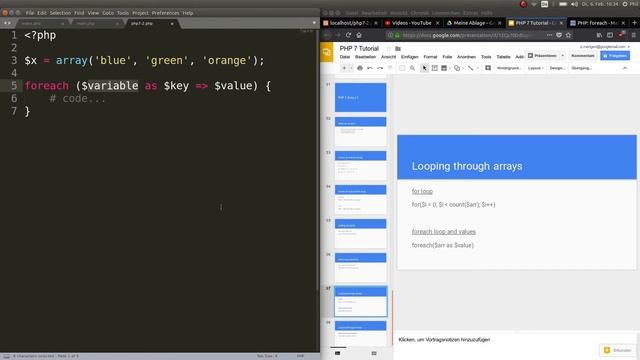Click the speaker notes field
This screenshot has width=640, height=360.
click(x=515, y=340)
